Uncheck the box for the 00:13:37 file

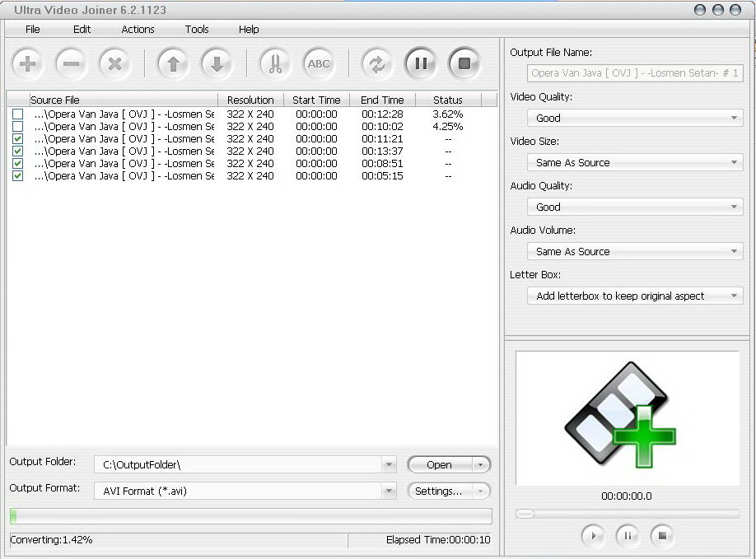[x=18, y=151]
